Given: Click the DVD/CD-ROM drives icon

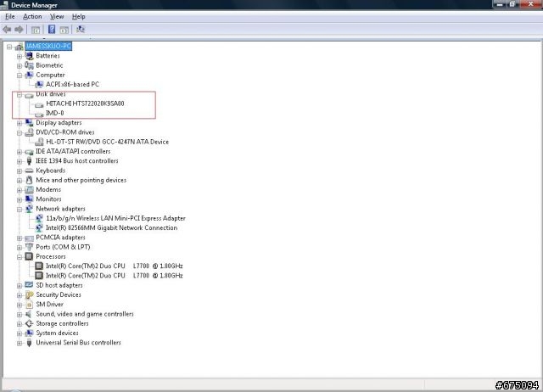Looking at the screenshot, I should coord(30,132).
